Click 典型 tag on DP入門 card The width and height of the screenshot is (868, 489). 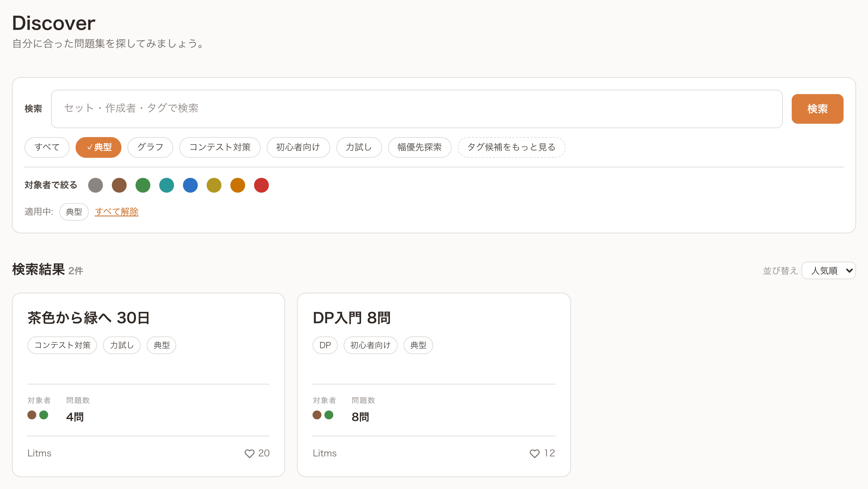(x=418, y=345)
